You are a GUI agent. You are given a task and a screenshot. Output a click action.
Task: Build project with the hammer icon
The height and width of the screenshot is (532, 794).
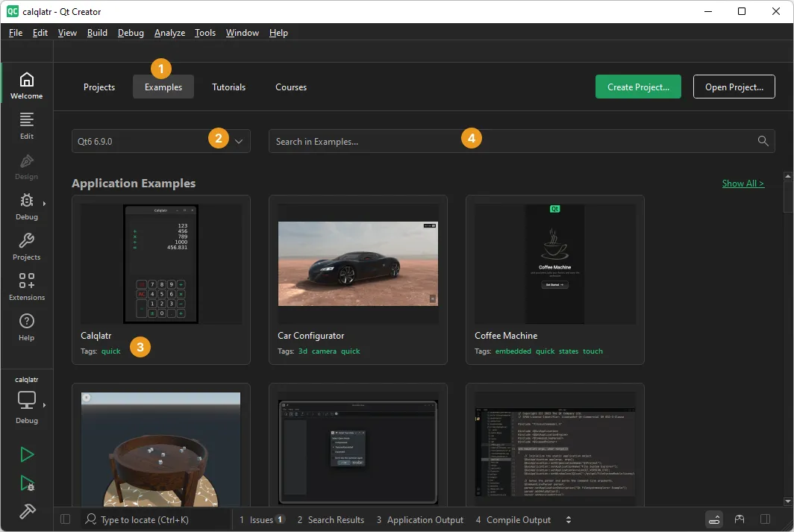click(x=27, y=511)
